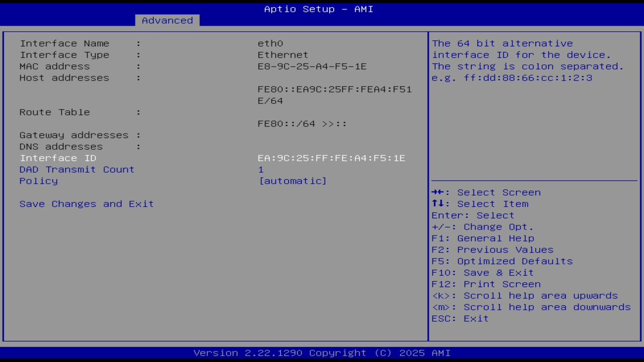Switch to the Advanced tab
This screenshot has height=362, width=644.
pyautogui.click(x=167, y=20)
